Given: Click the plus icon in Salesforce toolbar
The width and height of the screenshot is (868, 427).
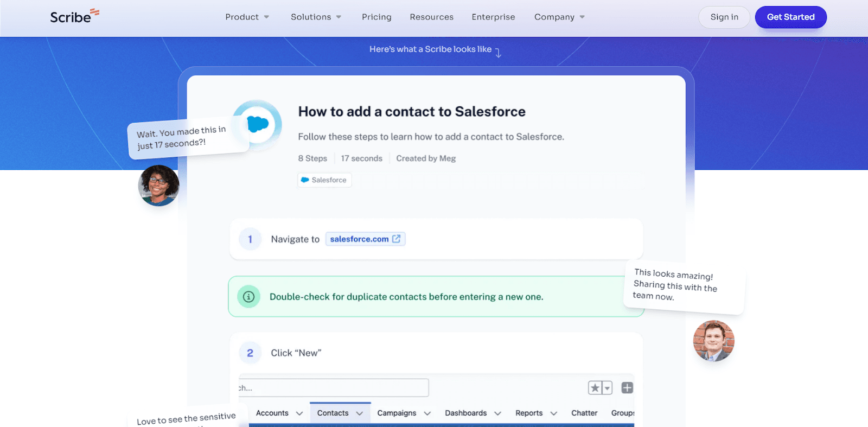Looking at the screenshot, I should pos(627,388).
